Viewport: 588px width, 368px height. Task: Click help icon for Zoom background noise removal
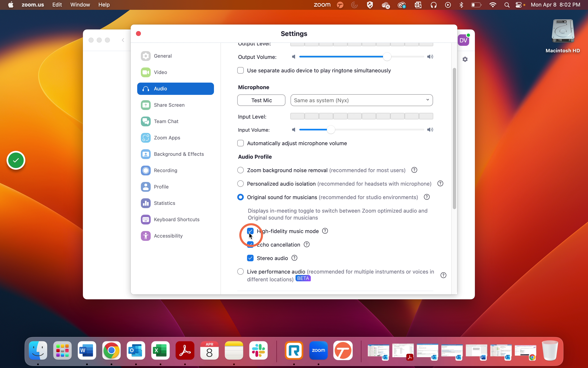[x=414, y=170]
